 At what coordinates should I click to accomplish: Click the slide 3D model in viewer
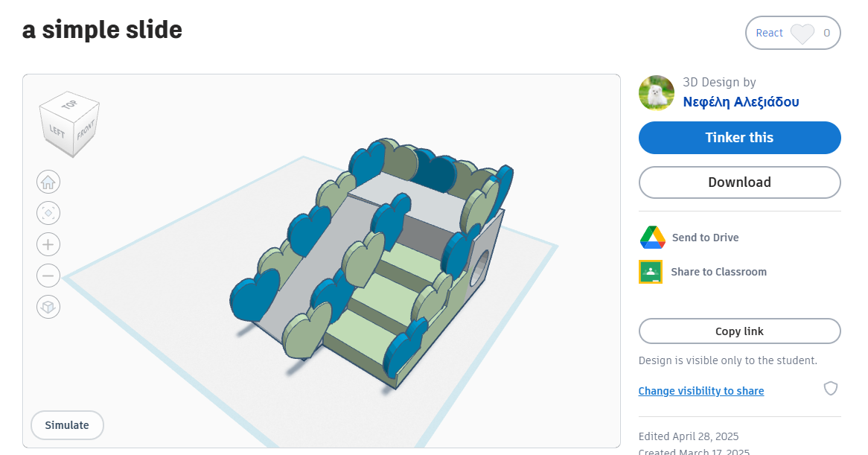pyautogui.click(x=372, y=261)
